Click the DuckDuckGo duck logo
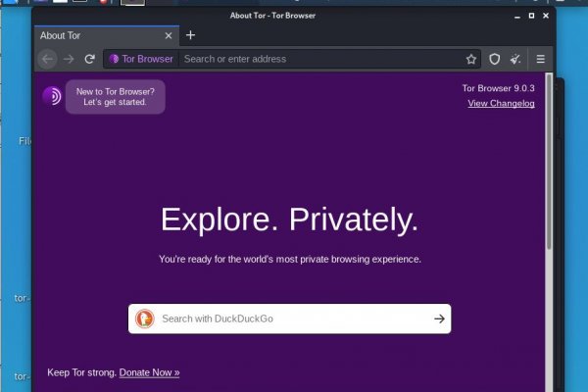 (144, 318)
